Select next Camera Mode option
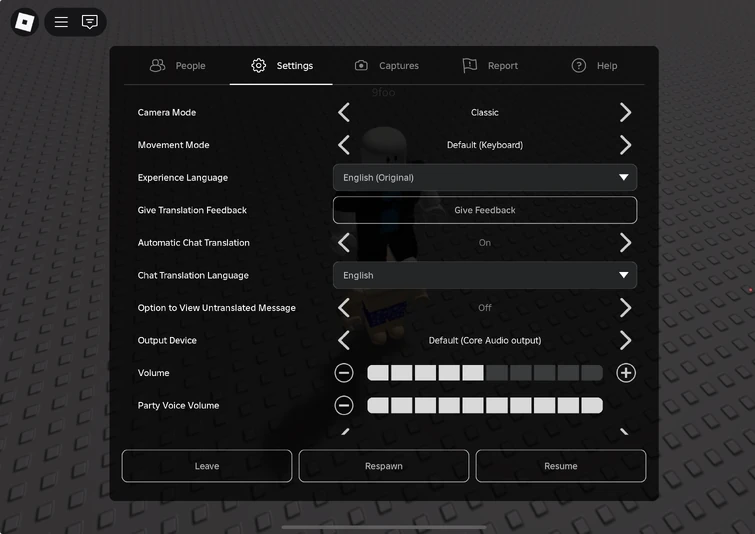Viewport: 755px width, 534px height. [x=625, y=112]
